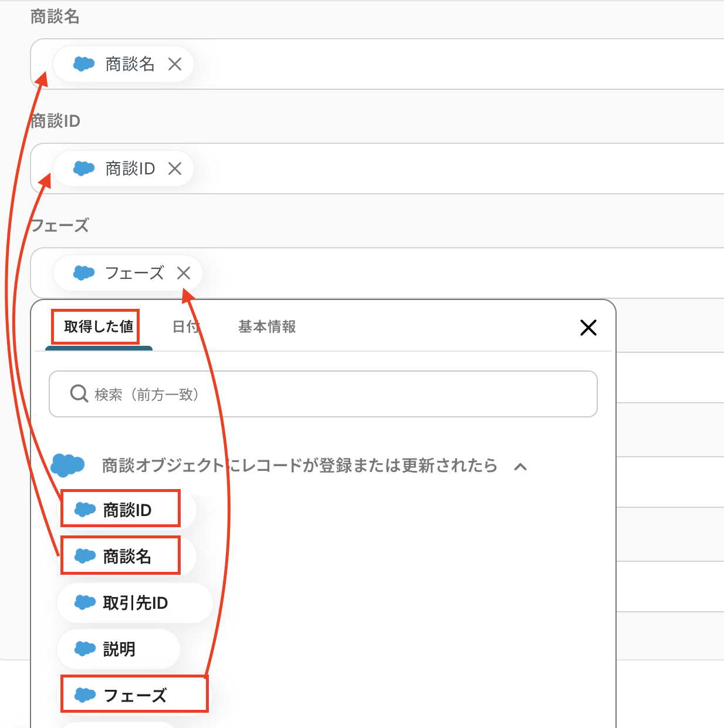Click the Salesforce cloud icon beside trigger title

click(x=68, y=465)
